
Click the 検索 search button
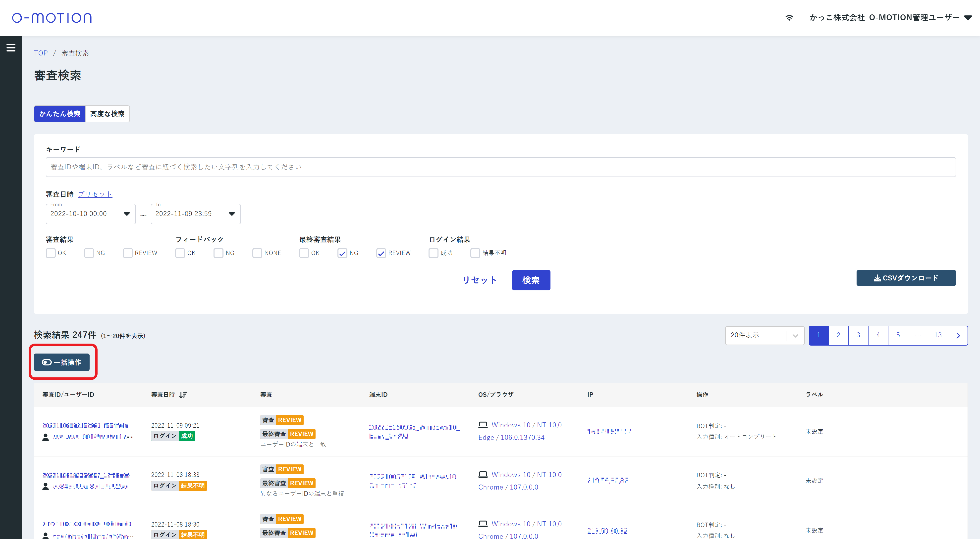point(531,280)
